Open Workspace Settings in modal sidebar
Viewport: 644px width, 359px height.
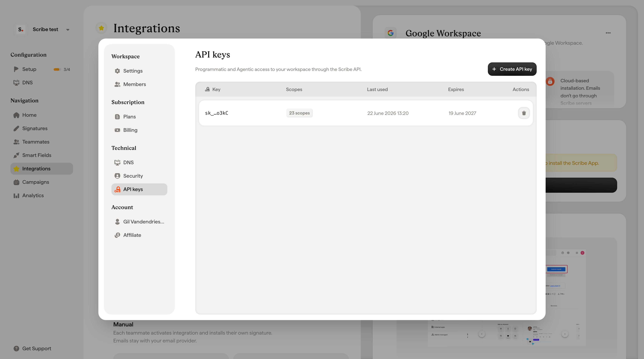(x=139, y=71)
